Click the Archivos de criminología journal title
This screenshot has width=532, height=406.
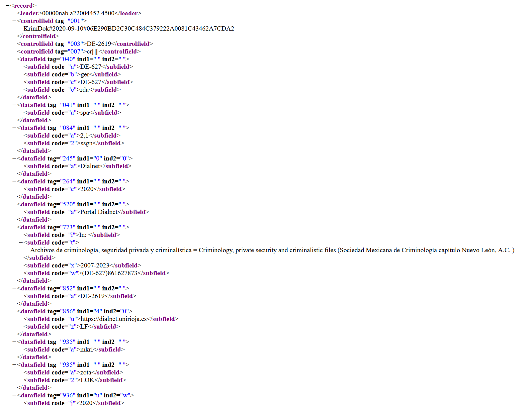pos(272,250)
